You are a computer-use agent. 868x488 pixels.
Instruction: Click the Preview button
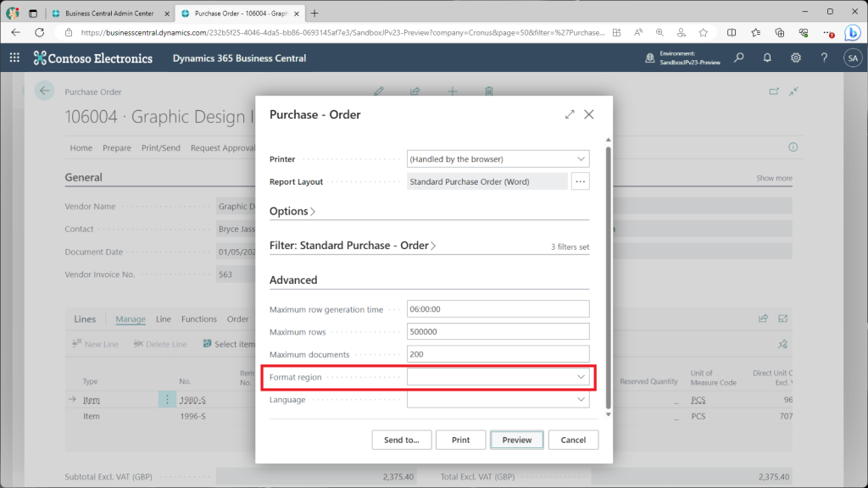coord(517,440)
